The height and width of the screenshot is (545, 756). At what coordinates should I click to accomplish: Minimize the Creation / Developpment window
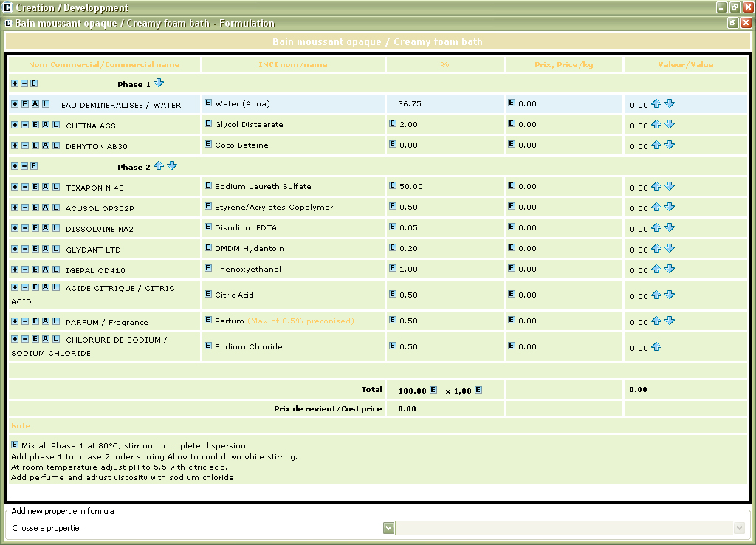722,7
